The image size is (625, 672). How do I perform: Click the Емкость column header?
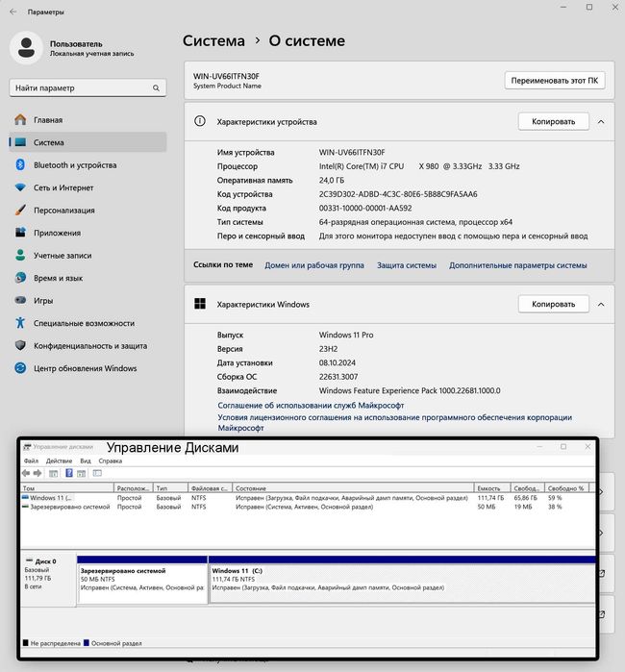pyautogui.click(x=492, y=488)
